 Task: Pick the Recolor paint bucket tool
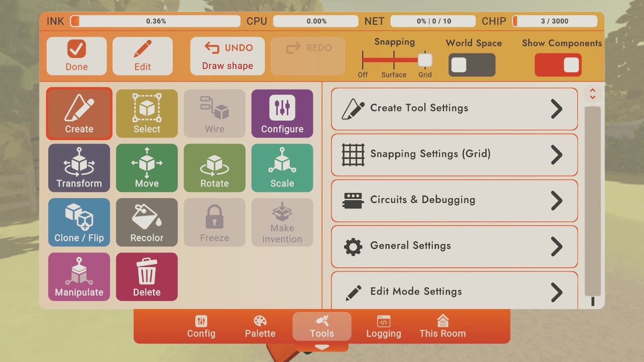(147, 222)
